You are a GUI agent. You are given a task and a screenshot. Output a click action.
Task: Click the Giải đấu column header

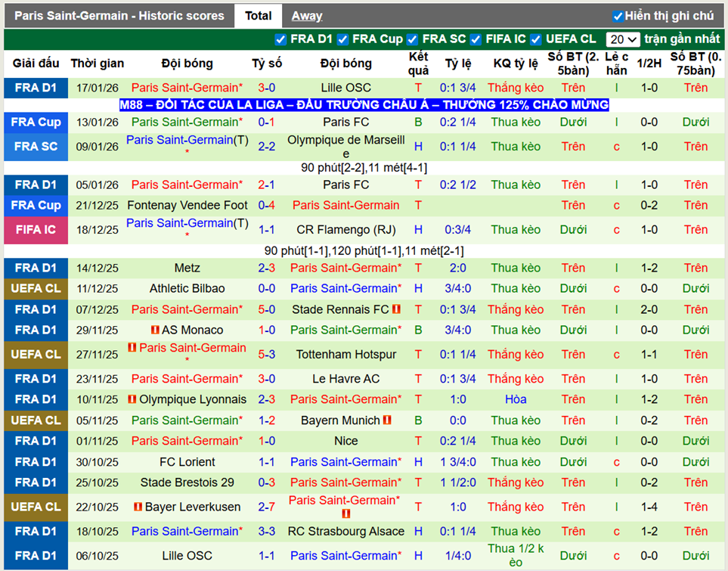click(36, 64)
